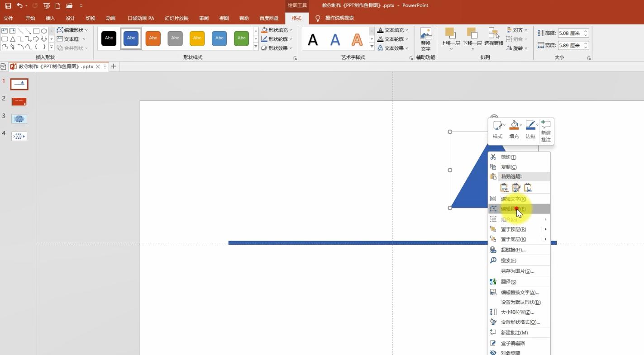The image size is (644, 355).
Task: Click 新建批注 in the mini toolbar
Action: pyautogui.click(x=546, y=131)
